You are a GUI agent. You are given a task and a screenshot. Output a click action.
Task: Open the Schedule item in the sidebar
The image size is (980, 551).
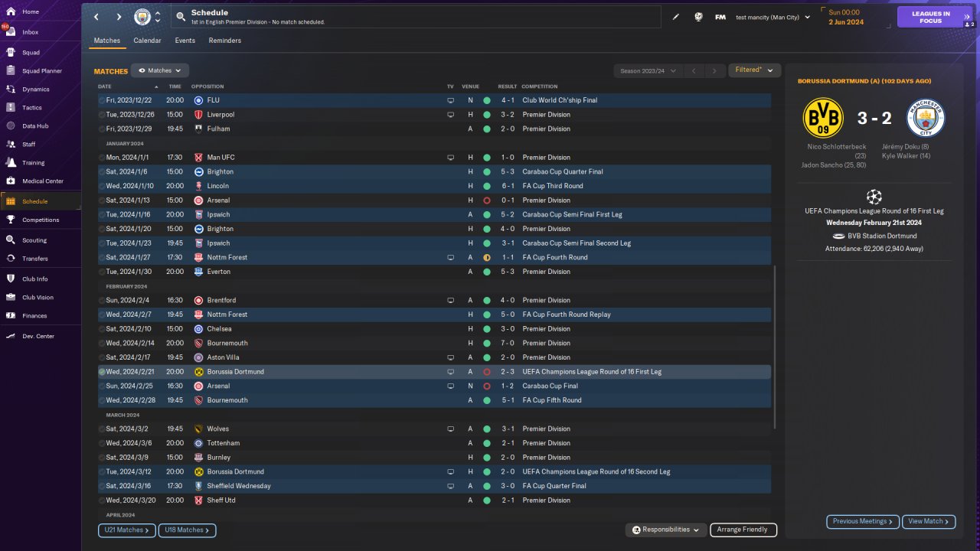coord(41,201)
